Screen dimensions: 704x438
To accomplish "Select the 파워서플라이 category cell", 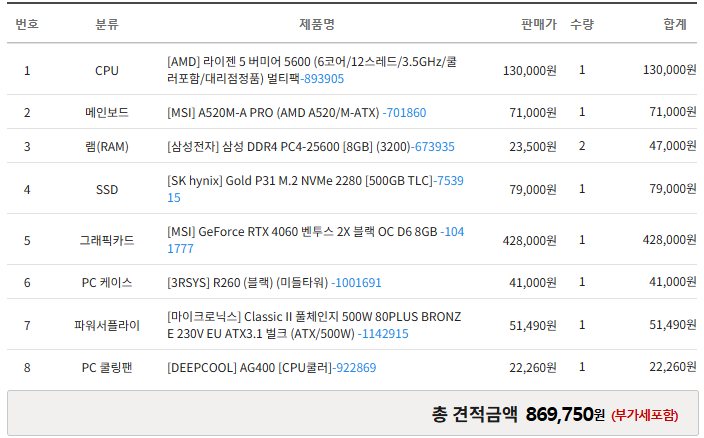I will (x=107, y=325).
